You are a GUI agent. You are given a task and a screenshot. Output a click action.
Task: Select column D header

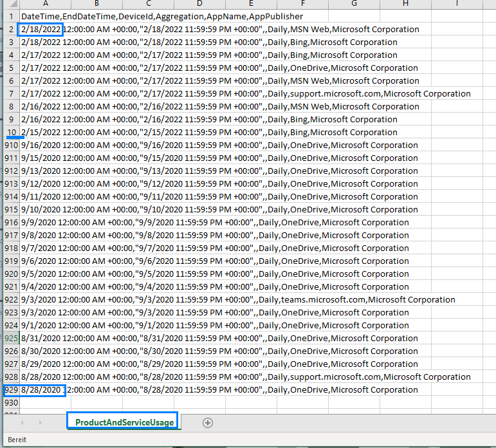click(x=199, y=4)
